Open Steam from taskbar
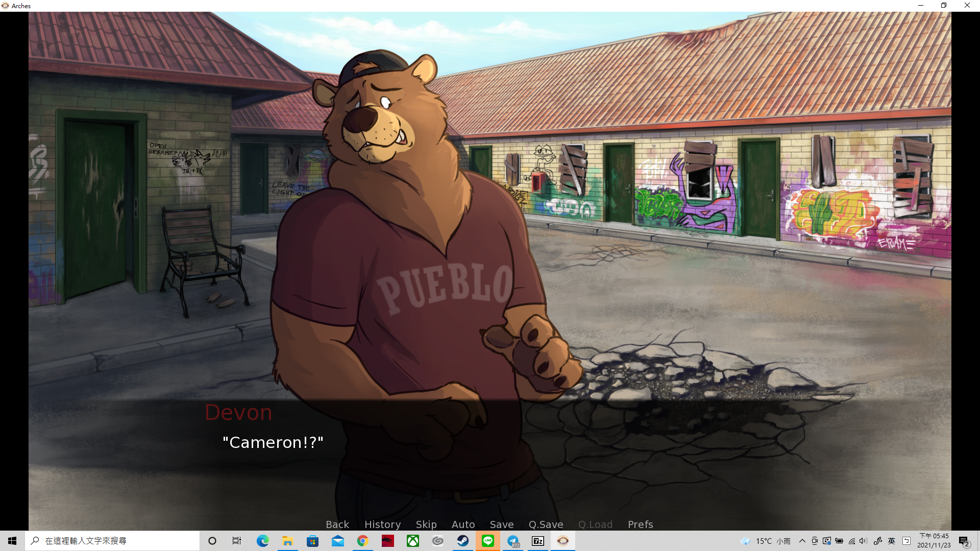The height and width of the screenshot is (551, 980). [463, 541]
